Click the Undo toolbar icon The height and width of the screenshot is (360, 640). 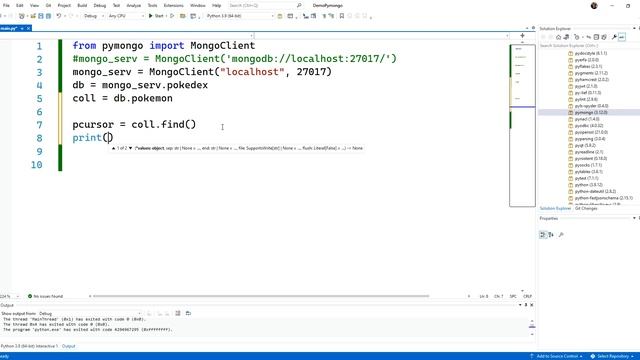59,16
